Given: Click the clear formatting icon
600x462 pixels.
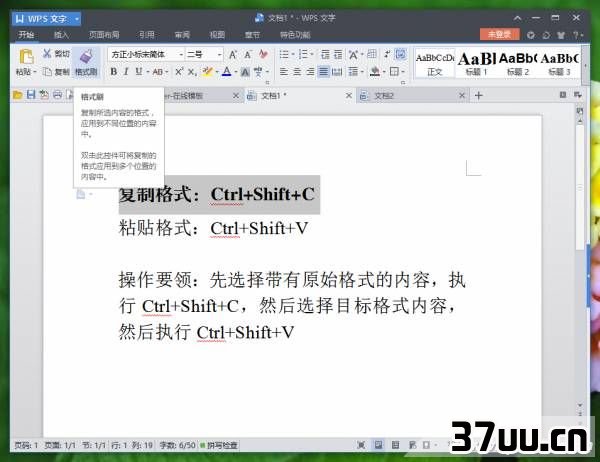Looking at the screenshot, I should point(263,54).
